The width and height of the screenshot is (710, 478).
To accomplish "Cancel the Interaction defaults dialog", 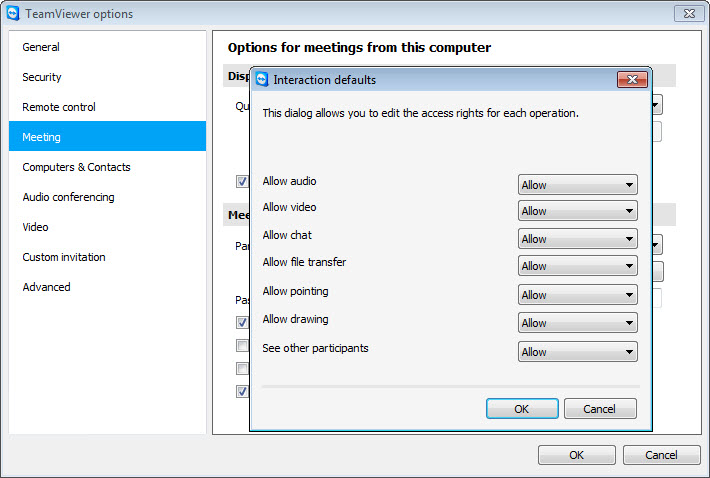I will 600,409.
